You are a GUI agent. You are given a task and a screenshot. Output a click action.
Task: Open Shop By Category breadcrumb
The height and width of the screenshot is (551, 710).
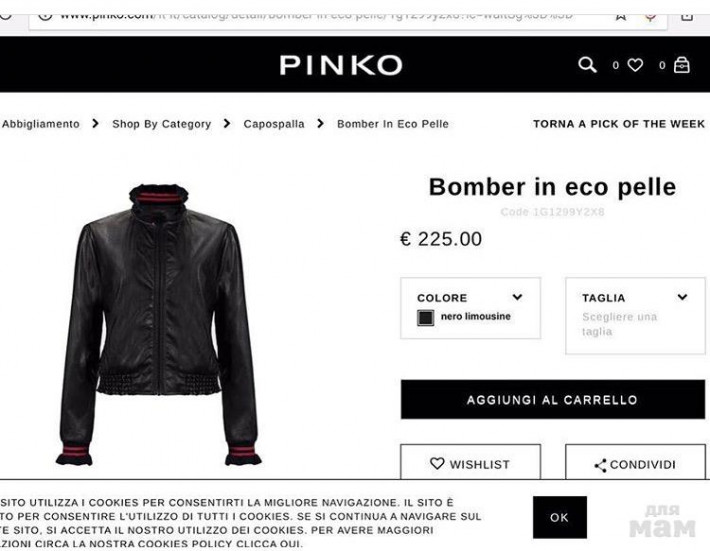(x=162, y=124)
